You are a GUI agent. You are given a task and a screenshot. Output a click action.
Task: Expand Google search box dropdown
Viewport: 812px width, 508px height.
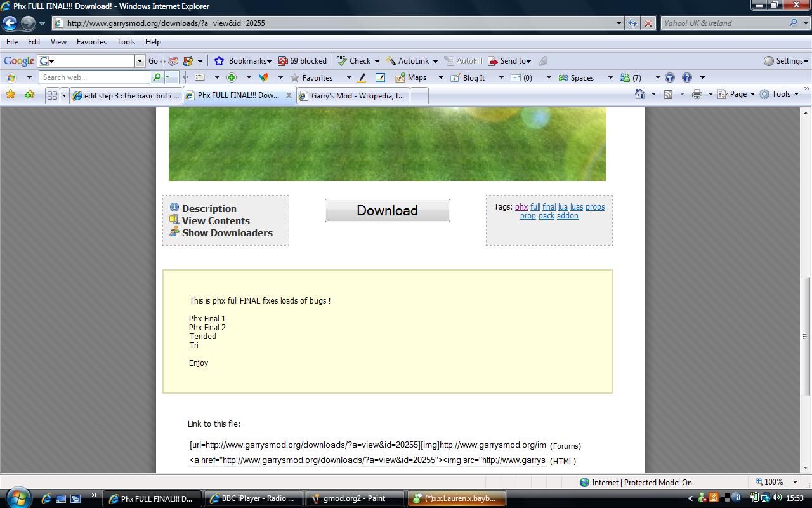point(140,61)
